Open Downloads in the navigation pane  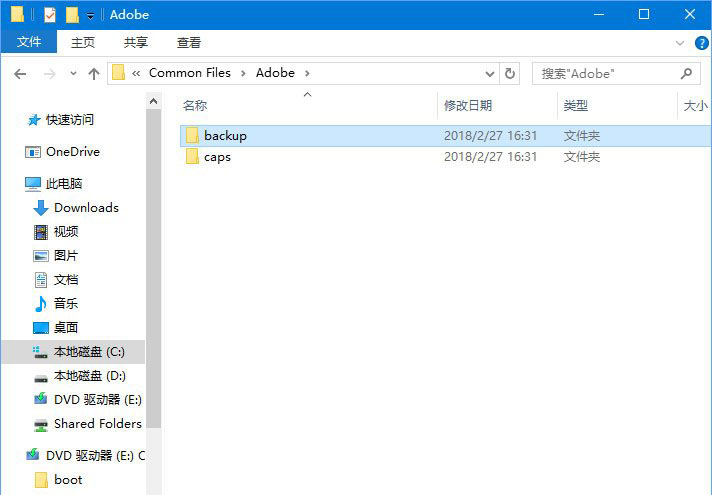[x=86, y=208]
